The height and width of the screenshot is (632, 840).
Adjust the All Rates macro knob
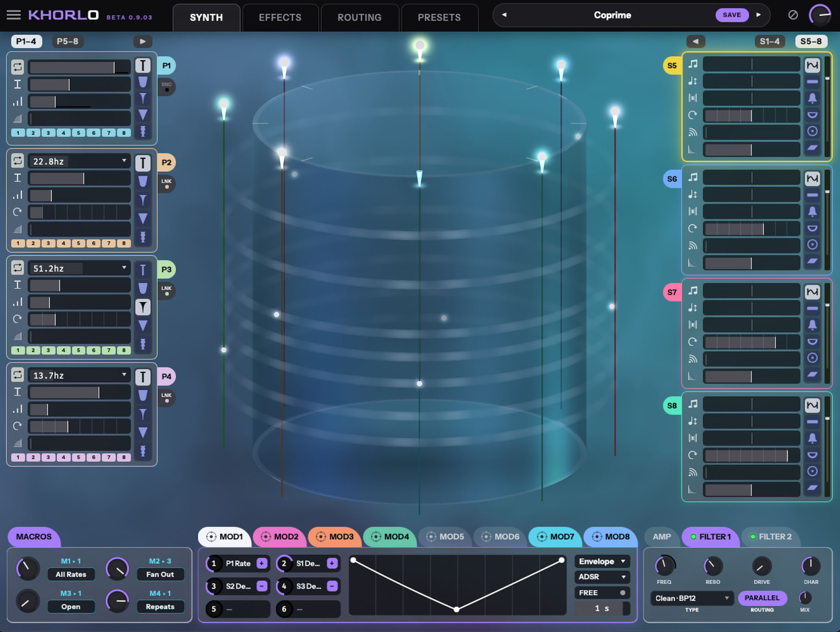pos(27,568)
